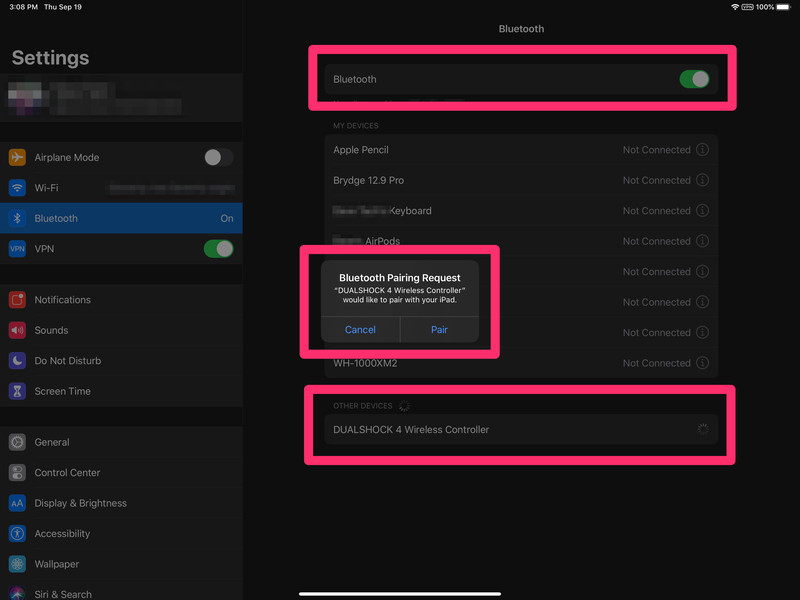Viewport: 800px width, 600px height.
Task: Tap the Airplane Mode icon in sidebar
Action: [x=17, y=157]
